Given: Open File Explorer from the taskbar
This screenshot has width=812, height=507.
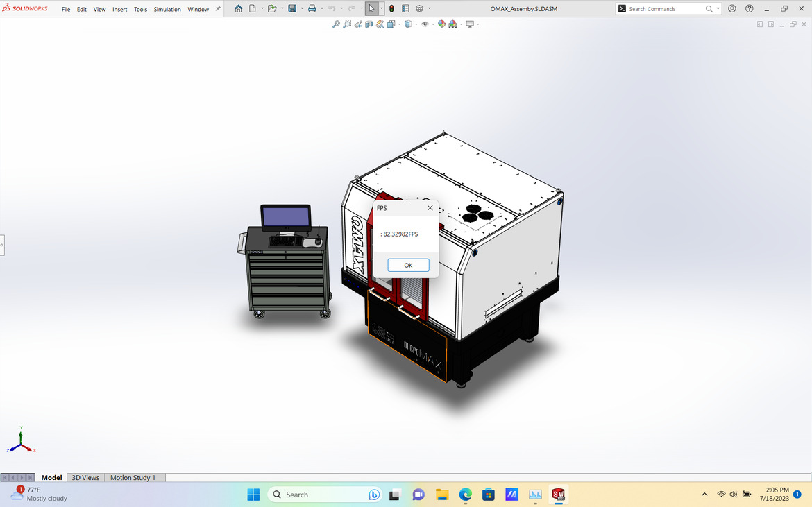Looking at the screenshot, I should 441,495.
